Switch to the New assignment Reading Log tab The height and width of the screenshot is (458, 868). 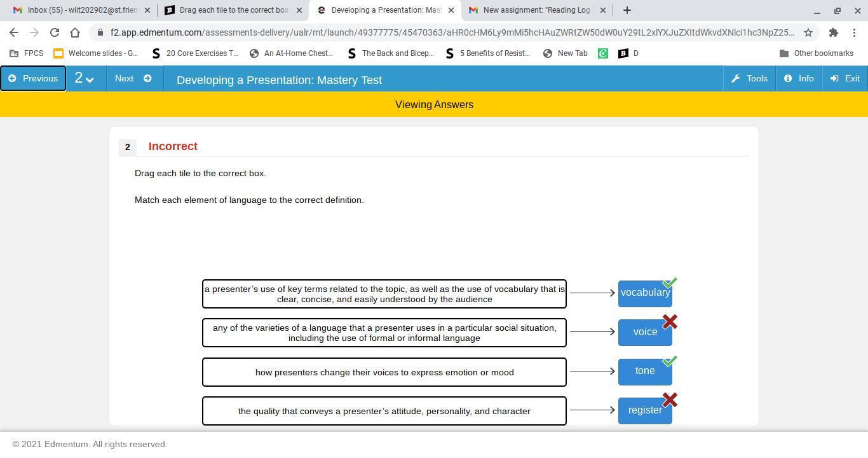pos(537,10)
